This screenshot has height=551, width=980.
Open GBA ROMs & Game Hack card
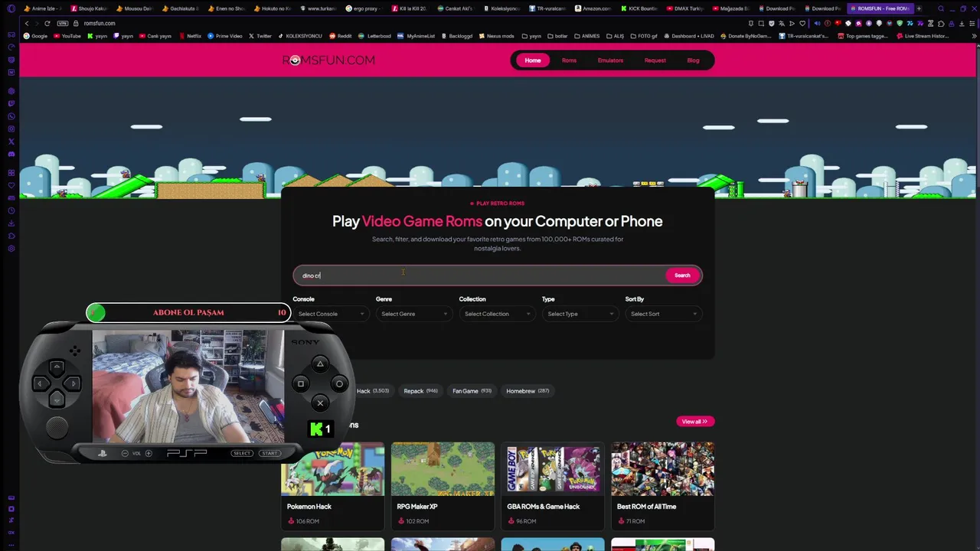[x=553, y=486]
